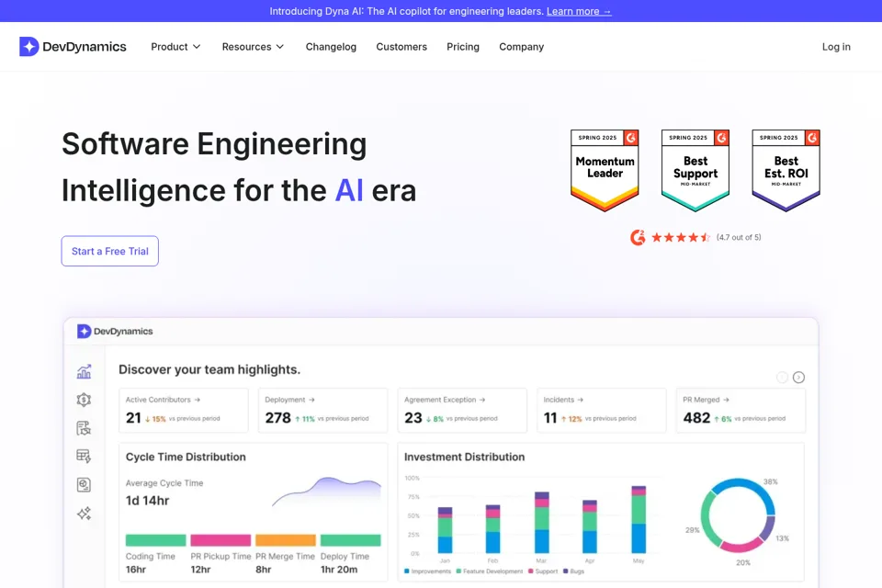Select the table edit sidebar icon
Viewport: 882px width, 588px height.
pyautogui.click(x=84, y=457)
